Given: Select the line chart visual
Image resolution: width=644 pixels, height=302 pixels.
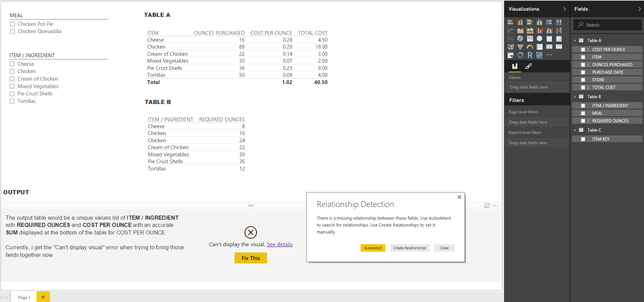Looking at the screenshot, I should click(x=511, y=31).
